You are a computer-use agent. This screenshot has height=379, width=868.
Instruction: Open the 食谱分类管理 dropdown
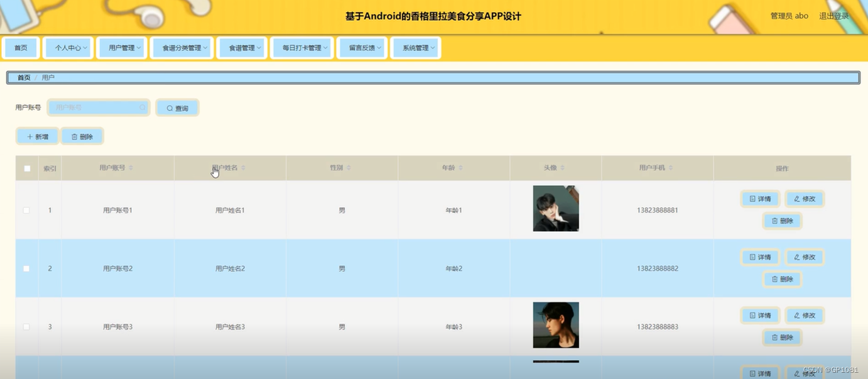(182, 47)
